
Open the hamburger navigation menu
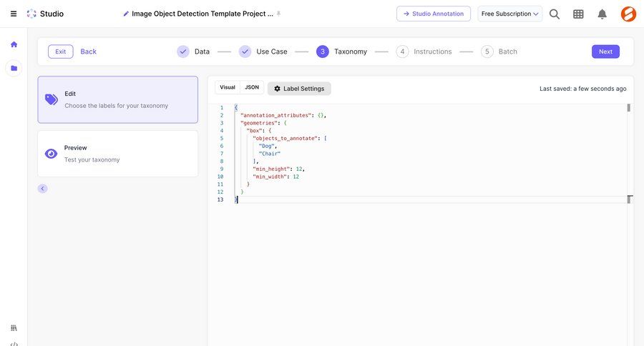point(14,14)
